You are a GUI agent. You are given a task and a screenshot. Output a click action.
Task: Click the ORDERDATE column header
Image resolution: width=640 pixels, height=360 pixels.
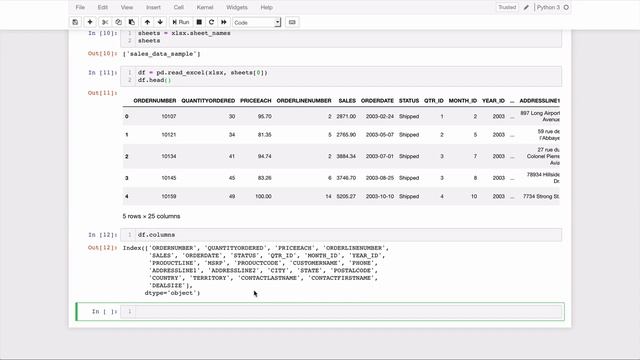tap(377, 100)
